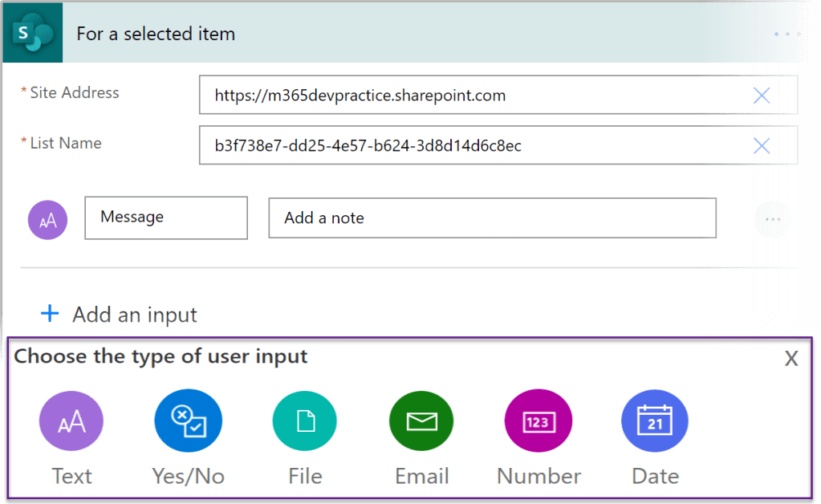Pick the File input type icon

point(304,421)
